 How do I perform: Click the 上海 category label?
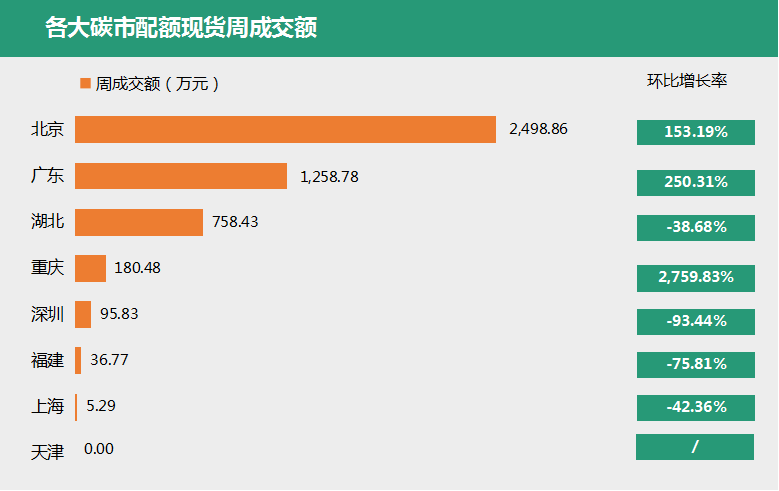tap(48, 406)
